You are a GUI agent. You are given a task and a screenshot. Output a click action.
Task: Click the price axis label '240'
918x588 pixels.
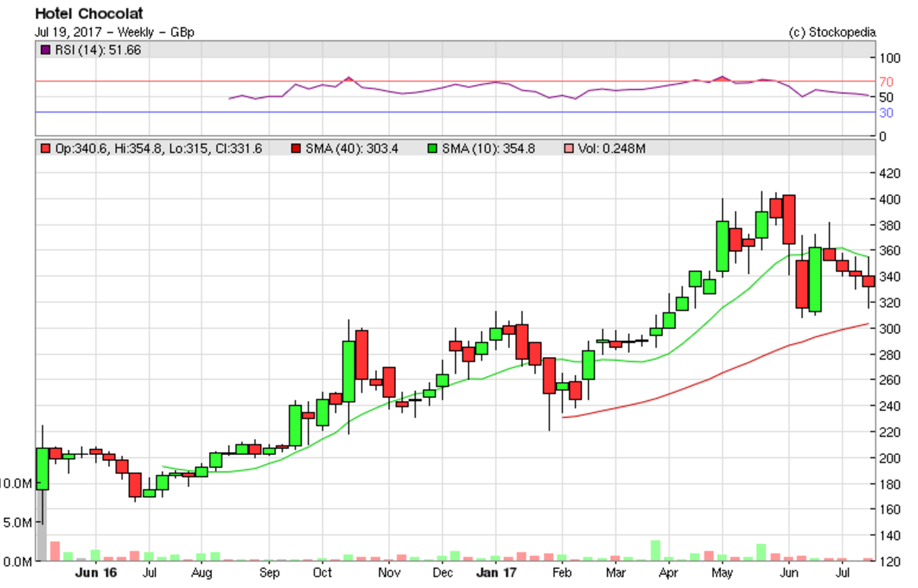889,406
